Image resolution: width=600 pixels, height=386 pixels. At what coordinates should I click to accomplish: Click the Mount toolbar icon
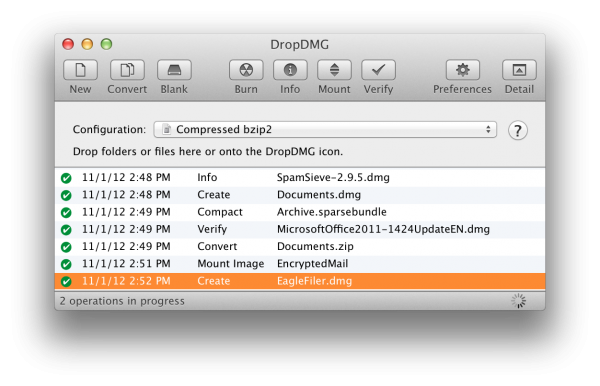[334, 70]
